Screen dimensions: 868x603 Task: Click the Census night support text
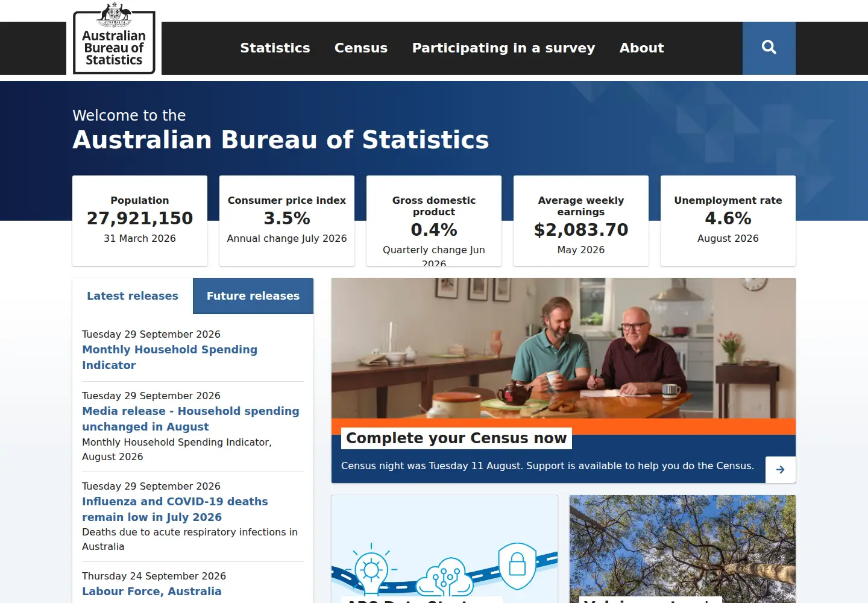[x=547, y=466]
